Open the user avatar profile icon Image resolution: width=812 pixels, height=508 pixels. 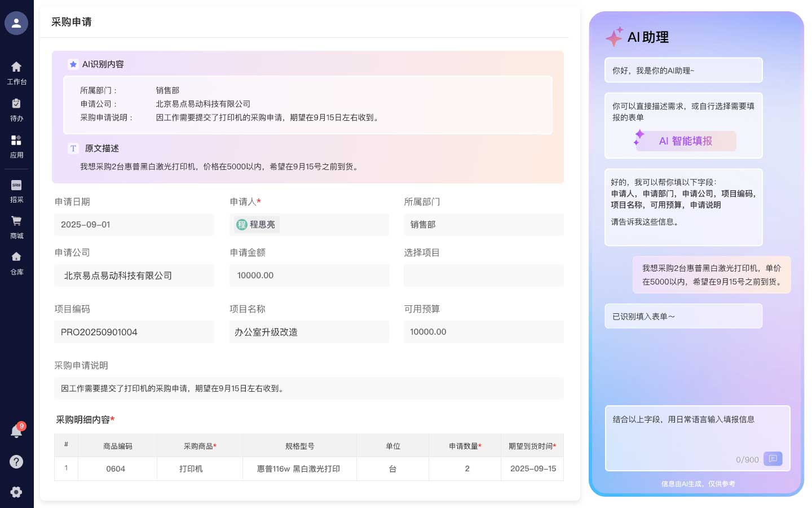[x=16, y=23]
